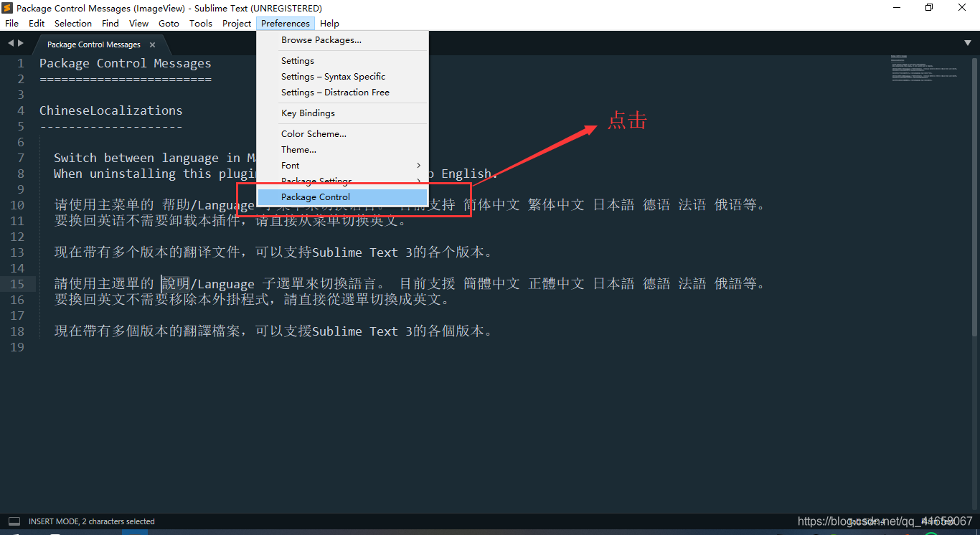This screenshot has width=980, height=535.
Task: Select Settings – Distraction Free
Action: (x=342, y=93)
